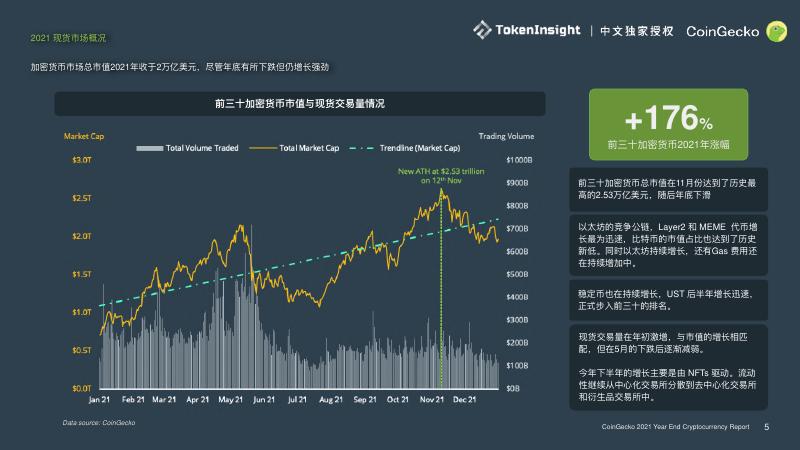800x450 pixels.
Task: Click the $0.5T axis label
Action: [x=82, y=350]
